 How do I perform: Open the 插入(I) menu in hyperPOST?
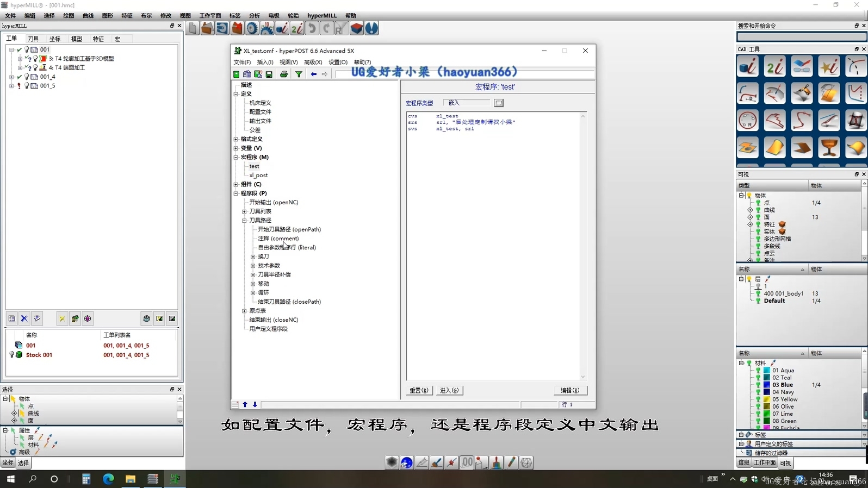tap(265, 62)
